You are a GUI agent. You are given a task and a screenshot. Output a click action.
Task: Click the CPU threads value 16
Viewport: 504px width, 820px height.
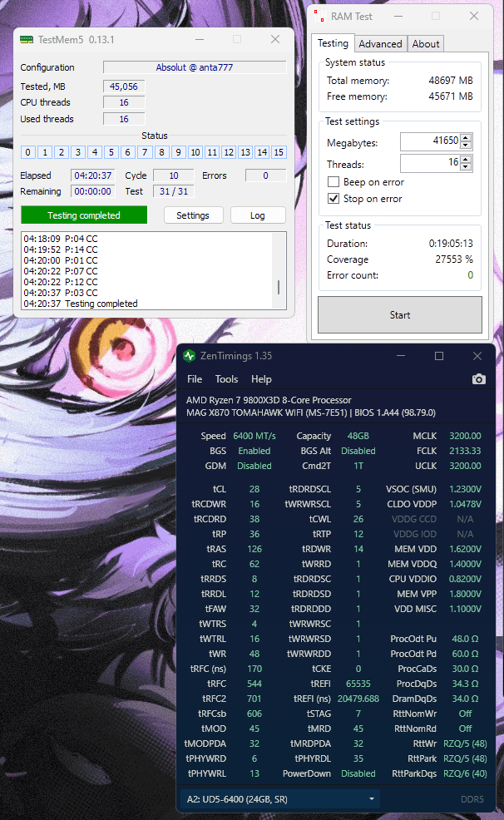pyautogui.click(x=124, y=102)
